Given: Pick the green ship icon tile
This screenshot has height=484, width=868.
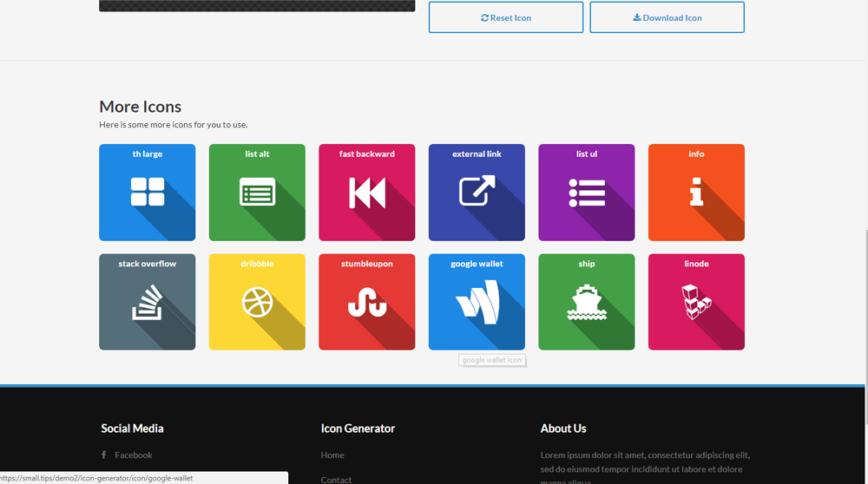Looking at the screenshot, I should pos(586,302).
